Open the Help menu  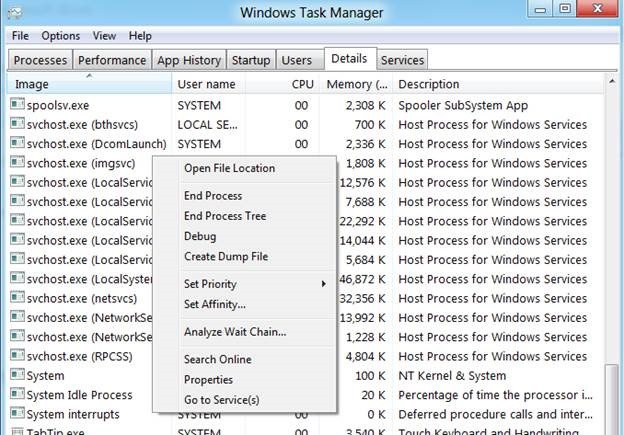click(x=140, y=36)
